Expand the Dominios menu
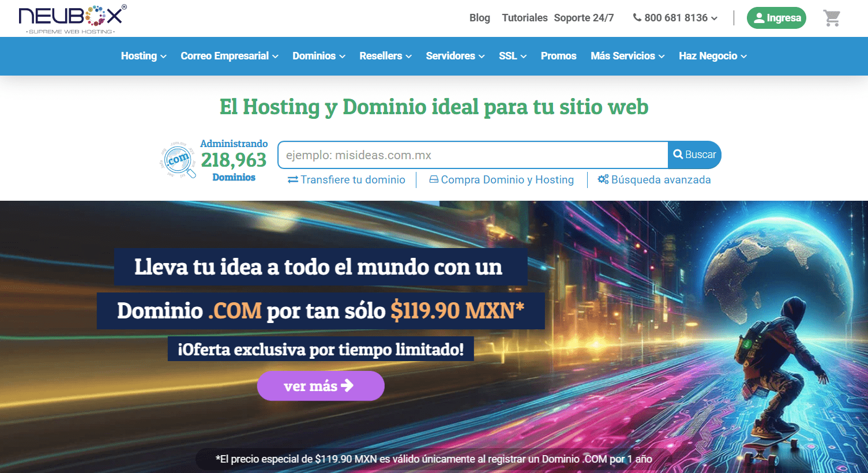 tap(319, 56)
